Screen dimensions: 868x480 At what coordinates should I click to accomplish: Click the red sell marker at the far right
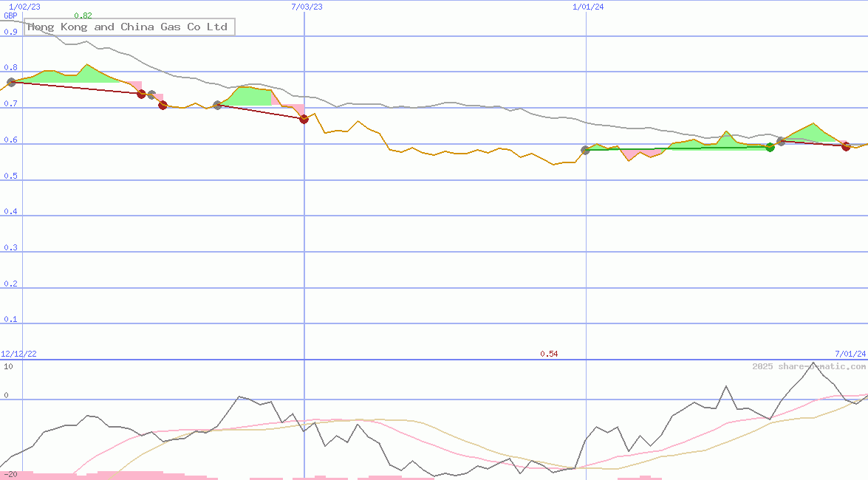pos(845,146)
